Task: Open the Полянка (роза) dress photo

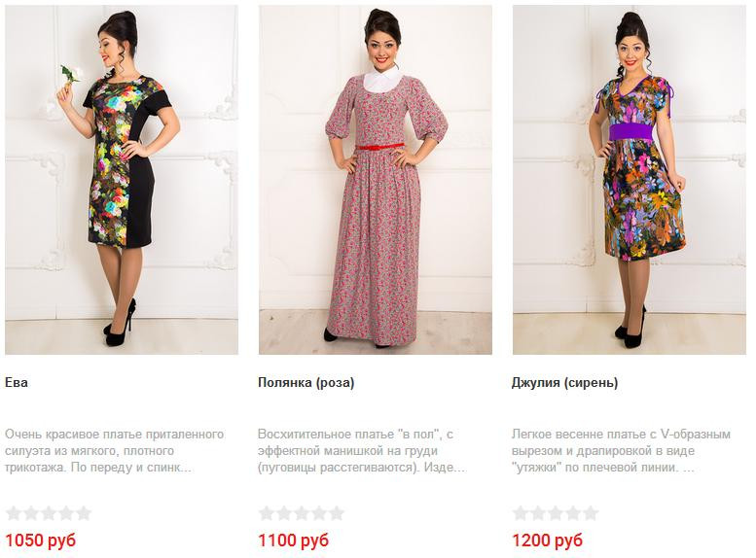Action: [x=376, y=180]
